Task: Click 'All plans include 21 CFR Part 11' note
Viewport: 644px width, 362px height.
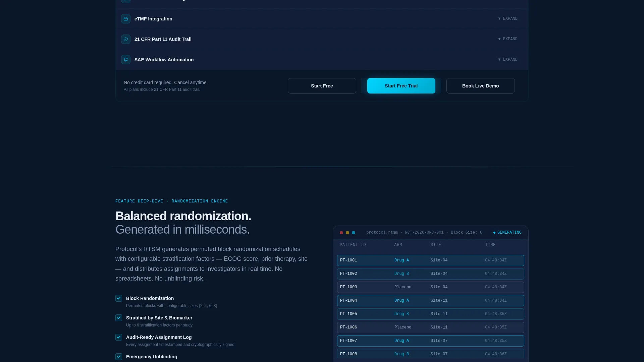Action: tap(162, 89)
